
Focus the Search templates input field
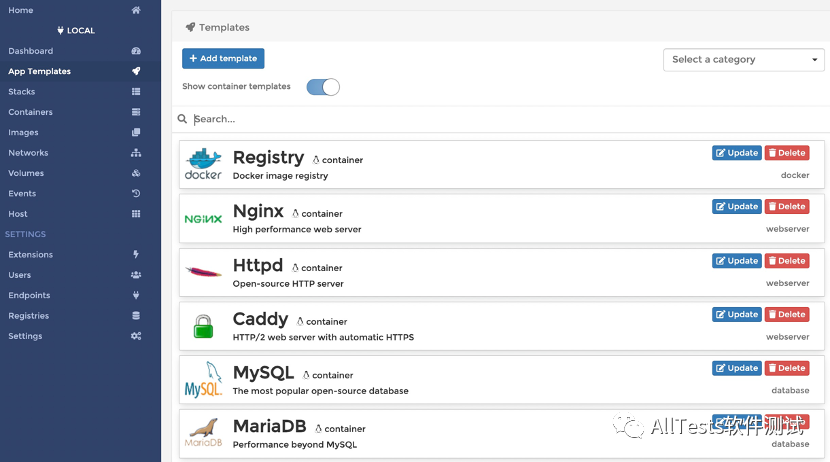point(508,119)
